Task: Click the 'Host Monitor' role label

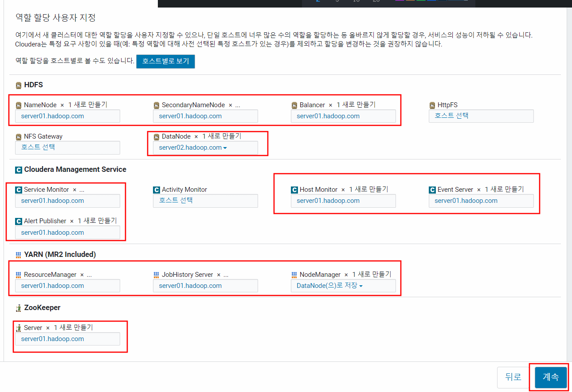Action: click(319, 190)
